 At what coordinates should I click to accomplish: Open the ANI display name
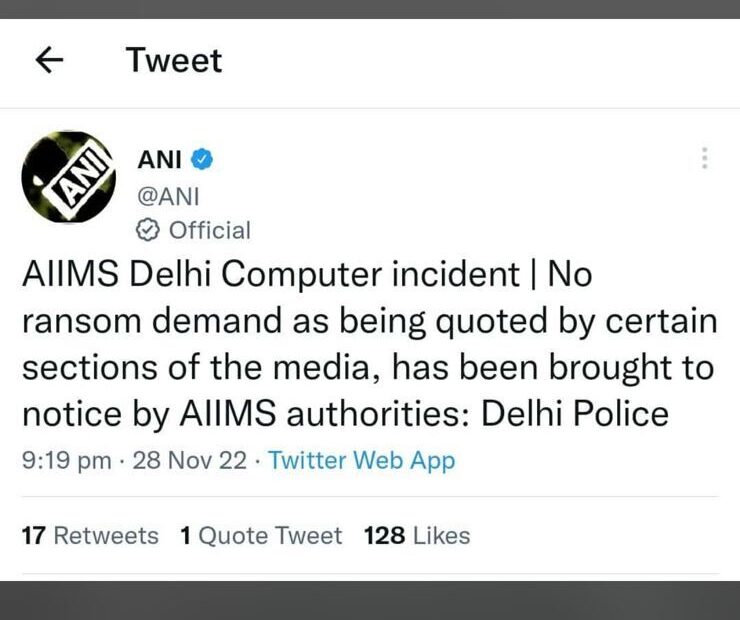click(x=159, y=158)
